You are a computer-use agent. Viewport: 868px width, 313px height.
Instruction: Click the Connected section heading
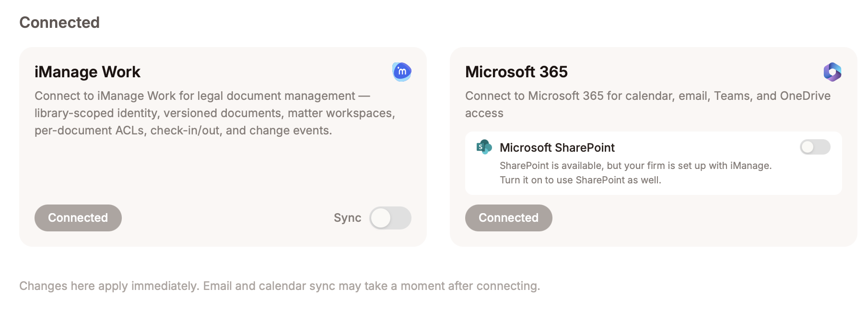pos(59,23)
